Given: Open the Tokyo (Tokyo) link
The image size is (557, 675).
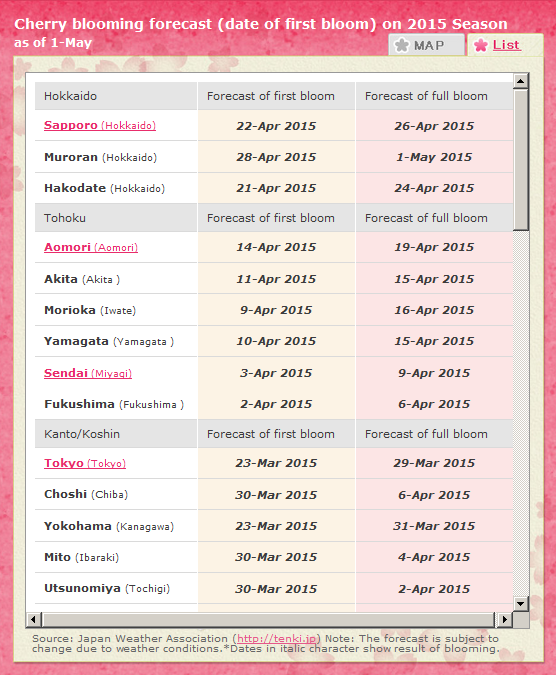Looking at the screenshot, I should [85, 463].
